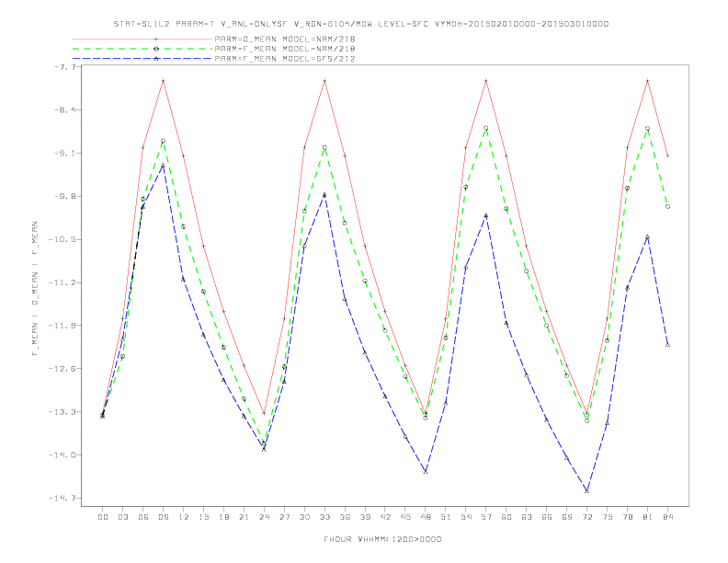Viewport: 728px width, 563px height.
Task: Click the y-axis tick label -12.6
Action: point(62,369)
